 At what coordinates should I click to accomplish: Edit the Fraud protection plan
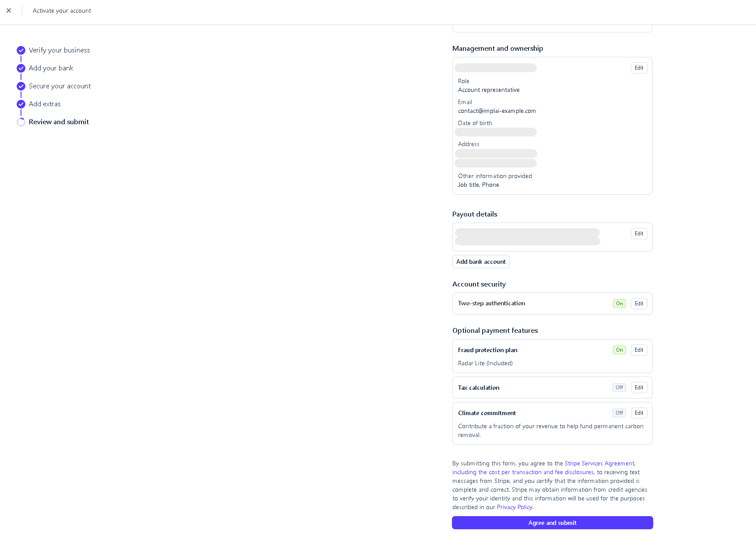[x=639, y=350]
